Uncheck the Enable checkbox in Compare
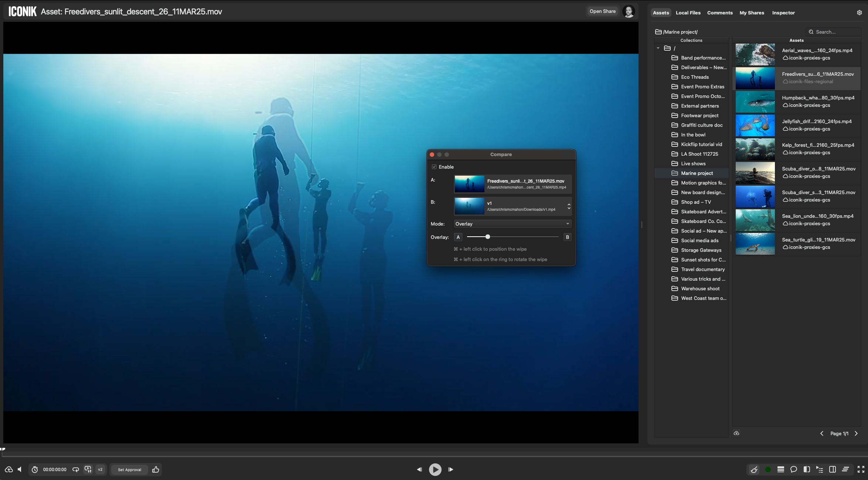This screenshot has height=480, width=868. coord(434,167)
